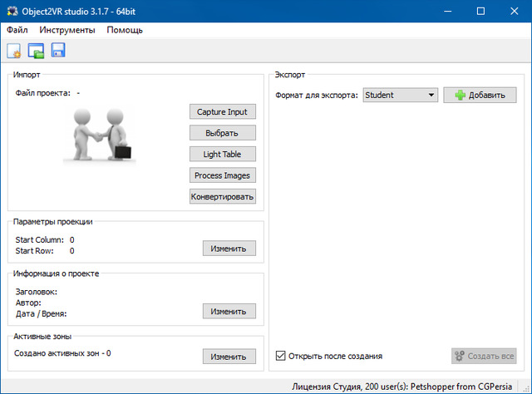Click Изменить in Информация о проекте section
This screenshot has width=532, height=394.
coord(229,311)
